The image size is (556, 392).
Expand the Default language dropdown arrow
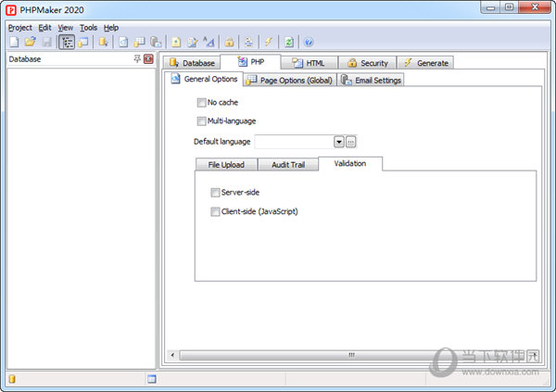[339, 142]
